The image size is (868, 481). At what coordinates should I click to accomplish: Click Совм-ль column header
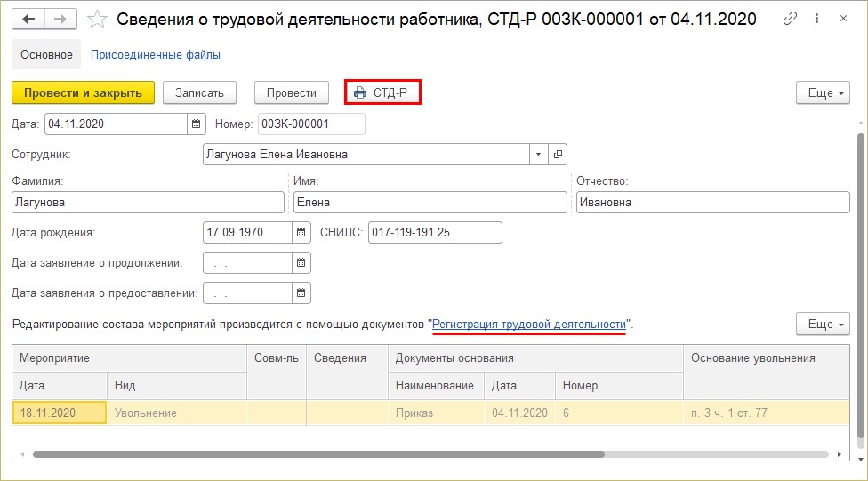coord(277,372)
